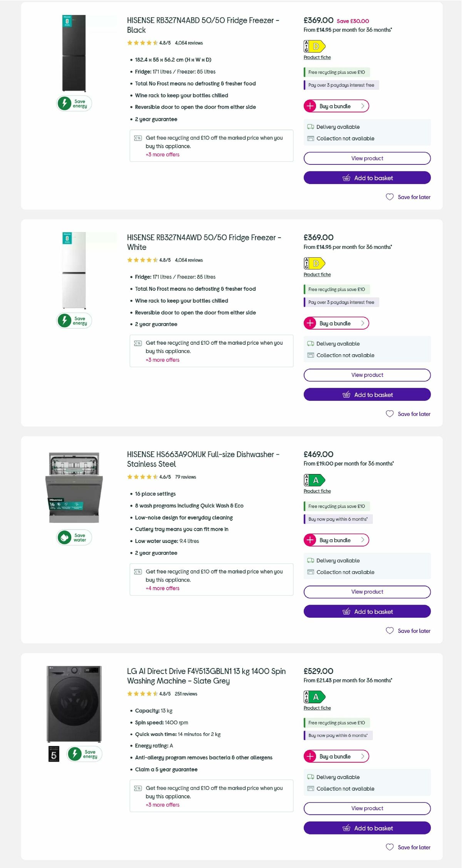The image size is (462, 868).
Task: Click the basket icon on black fridge's Add to basket
Action: point(346,178)
